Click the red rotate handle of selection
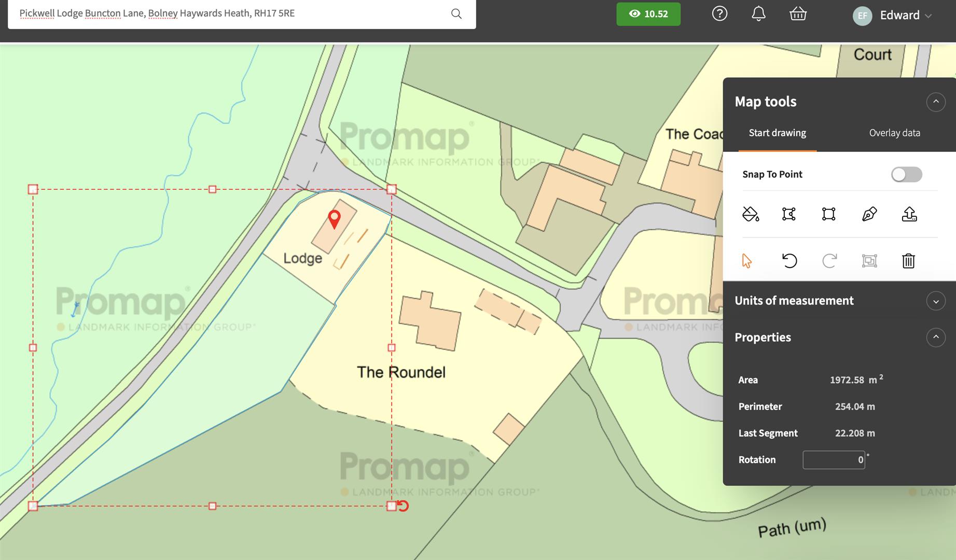Screen dimensions: 956x560 [x=403, y=506]
